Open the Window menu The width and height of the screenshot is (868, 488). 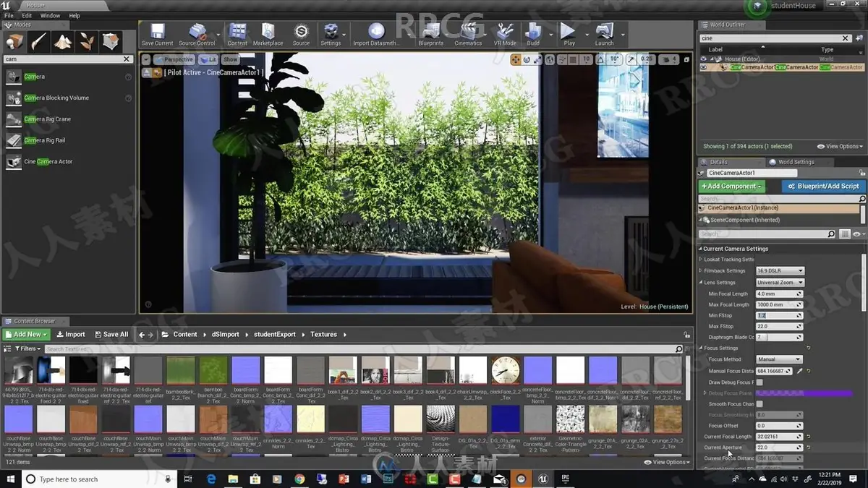coord(50,15)
